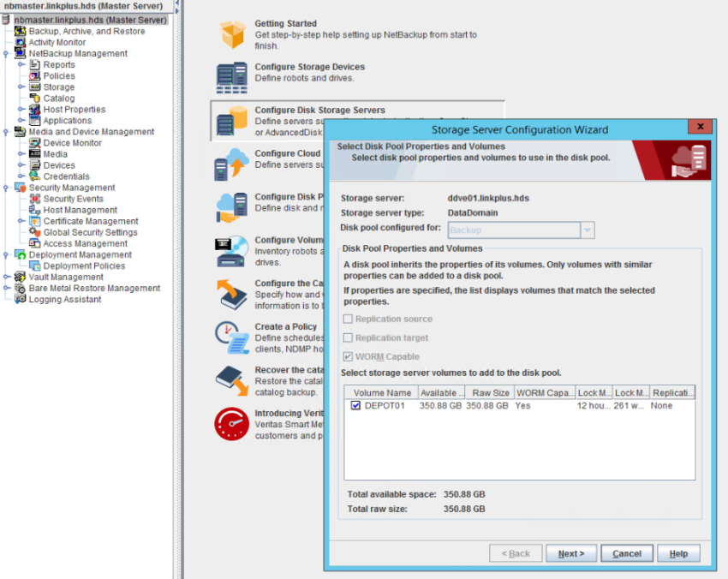728x579 pixels.
Task: Click the Veritas Smart Meter gauge icon
Action: (232, 424)
